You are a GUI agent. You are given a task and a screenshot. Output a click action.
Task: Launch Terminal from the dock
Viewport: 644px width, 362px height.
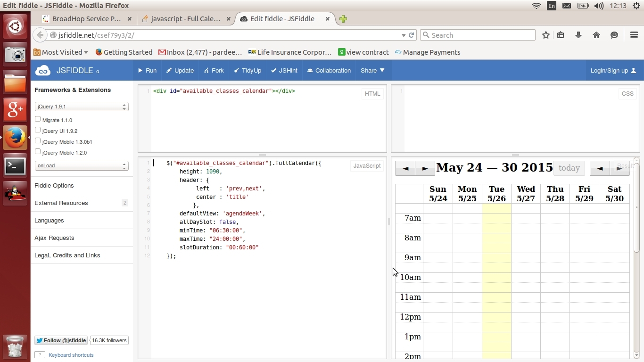[15, 166]
